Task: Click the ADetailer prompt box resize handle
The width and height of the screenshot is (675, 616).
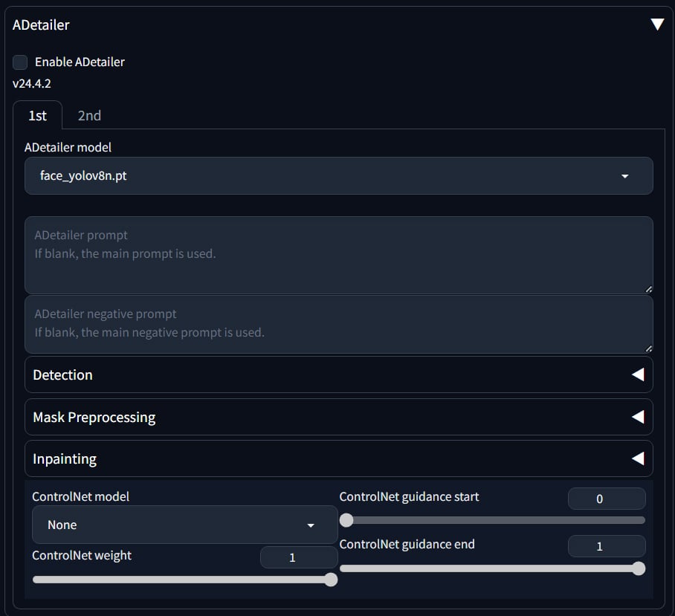Action: click(649, 290)
